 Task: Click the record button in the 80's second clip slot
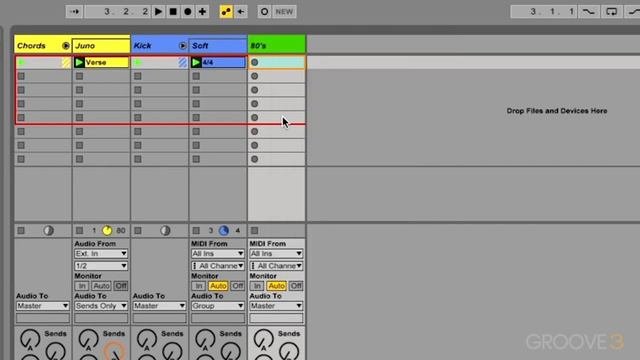click(x=255, y=76)
